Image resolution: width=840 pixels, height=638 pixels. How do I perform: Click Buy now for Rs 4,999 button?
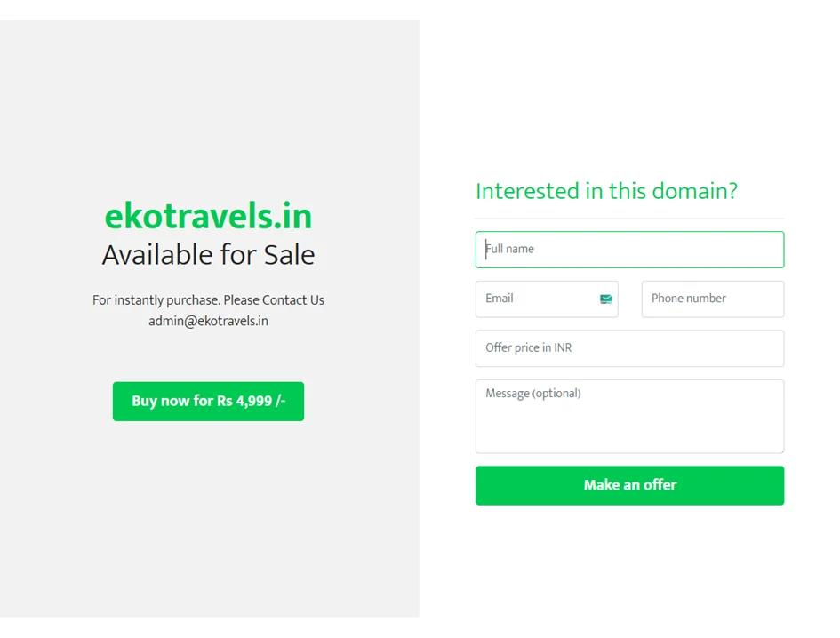pos(208,402)
